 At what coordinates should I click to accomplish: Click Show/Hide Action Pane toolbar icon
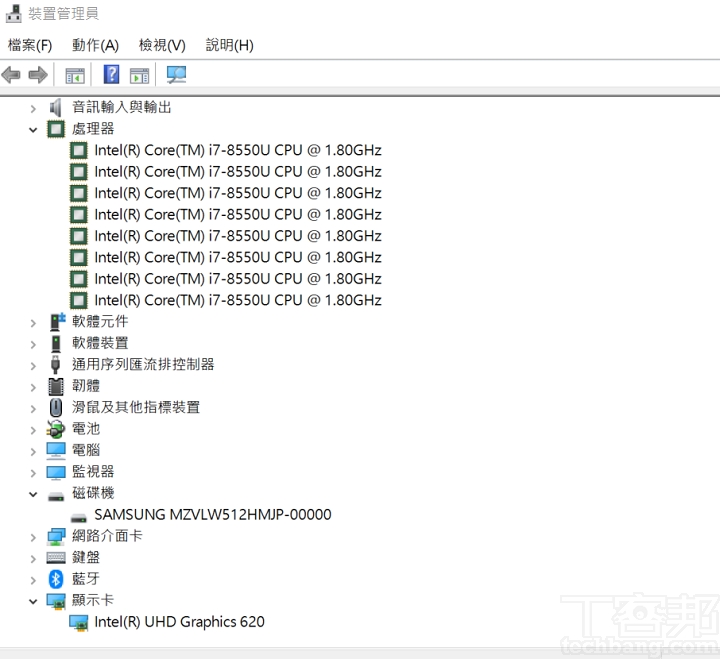(139, 75)
